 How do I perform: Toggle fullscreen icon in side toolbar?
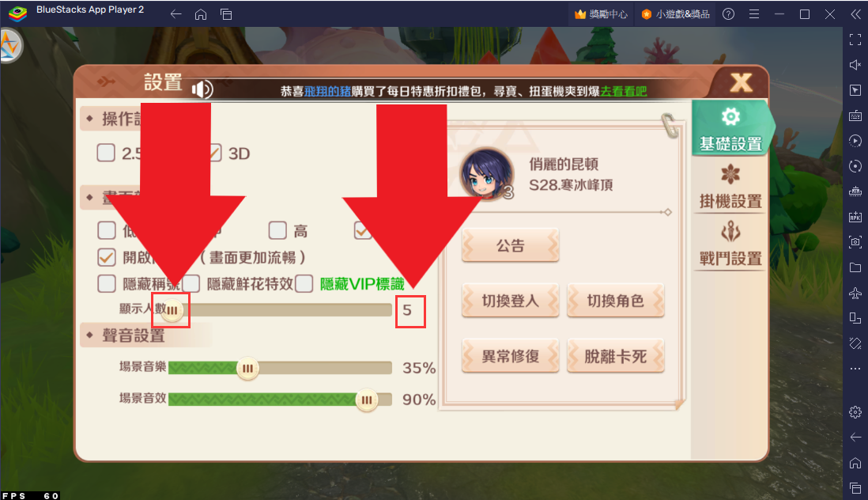[x=855, y=40]
